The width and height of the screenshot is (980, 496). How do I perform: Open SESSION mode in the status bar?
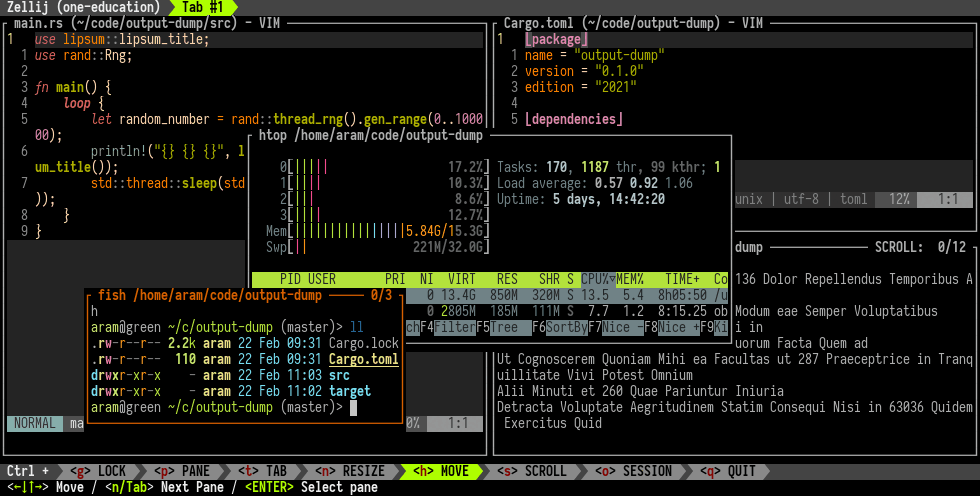(x=634, y=471)
